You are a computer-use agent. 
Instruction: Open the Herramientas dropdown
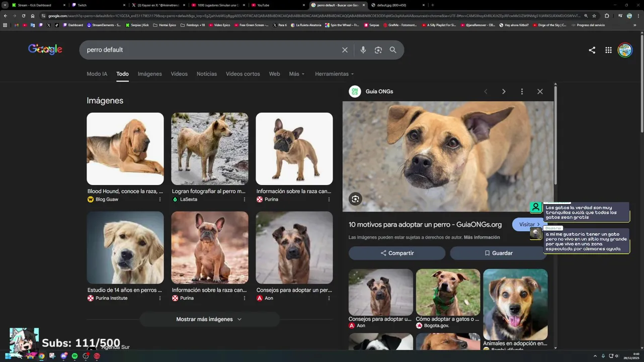pos(334,74)
